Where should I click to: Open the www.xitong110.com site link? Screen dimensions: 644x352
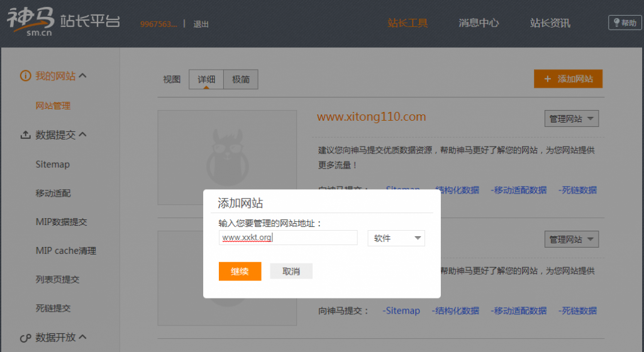point(371,117)
